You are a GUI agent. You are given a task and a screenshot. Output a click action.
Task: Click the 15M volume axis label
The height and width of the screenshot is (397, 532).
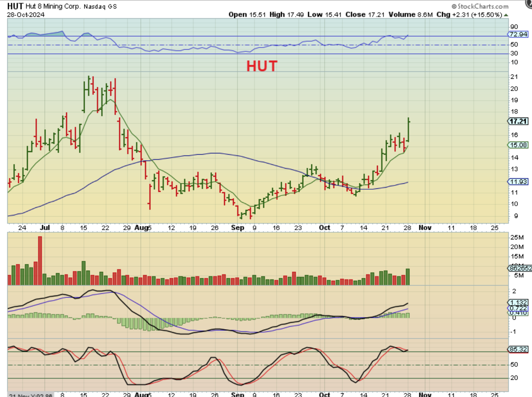(x=517, y=257)
